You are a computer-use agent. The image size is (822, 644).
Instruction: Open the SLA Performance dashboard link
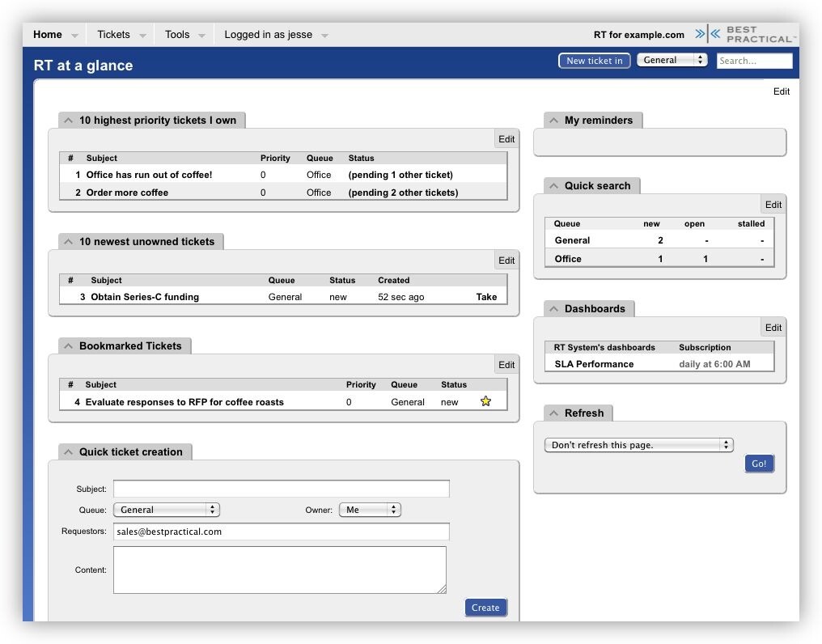(x=594, y=364)
